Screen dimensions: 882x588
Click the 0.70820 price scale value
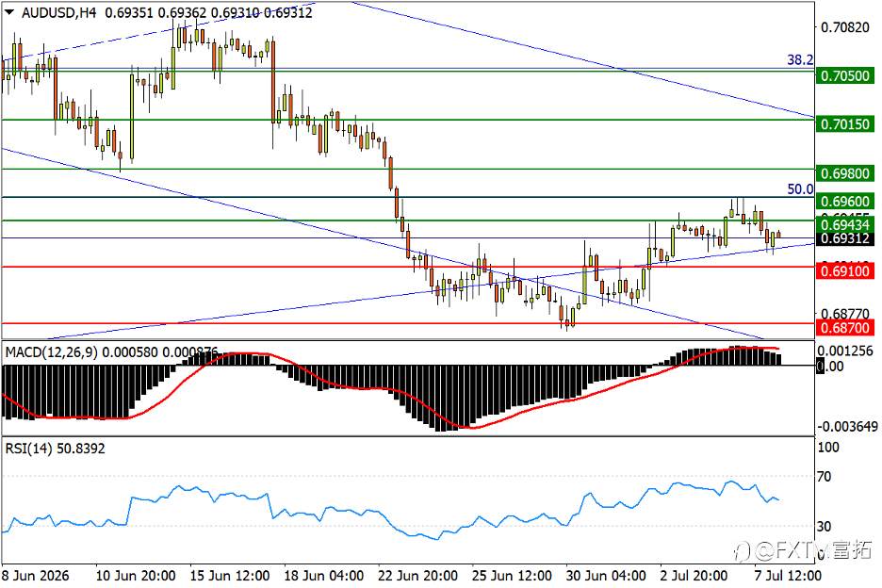(845, 27)
